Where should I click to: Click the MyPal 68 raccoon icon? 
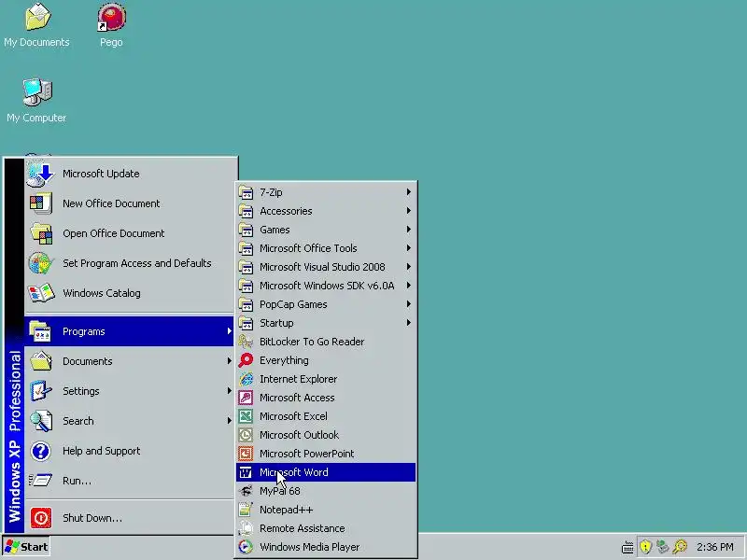click(246, 491)
